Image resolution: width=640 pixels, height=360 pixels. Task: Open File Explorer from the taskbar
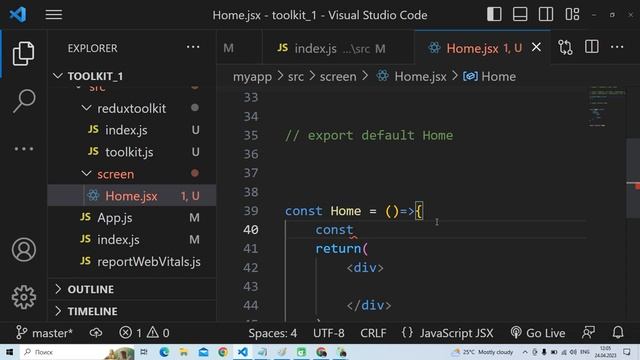(184, 352)
